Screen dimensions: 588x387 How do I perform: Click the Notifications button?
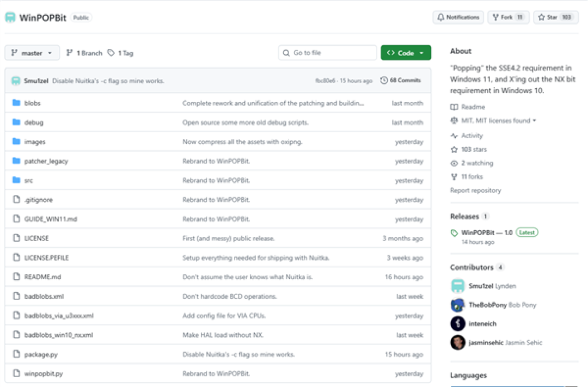coord(458,17)
